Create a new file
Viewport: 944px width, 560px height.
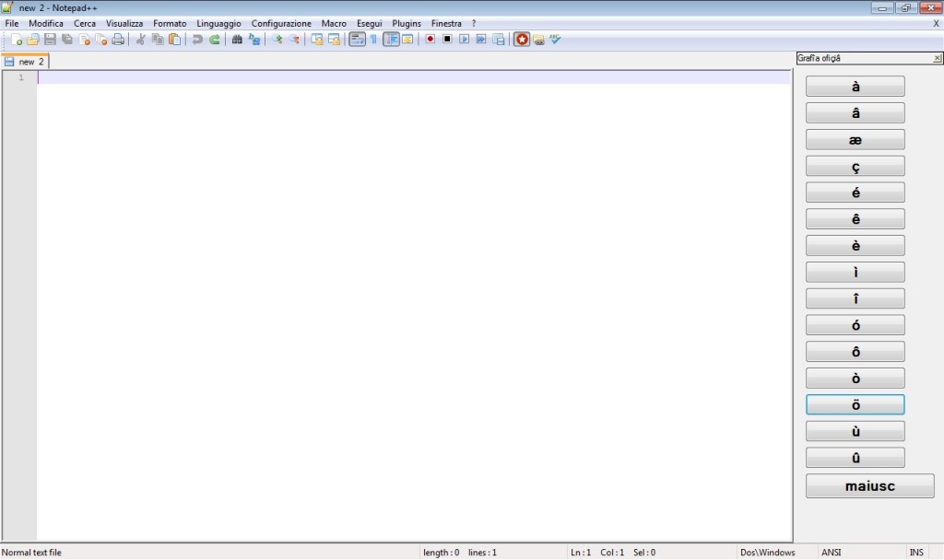click(17, 40)
